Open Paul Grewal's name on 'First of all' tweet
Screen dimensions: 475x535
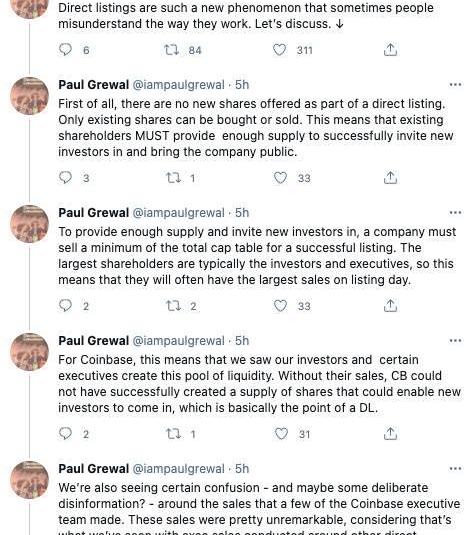pyautogui.click(x=93, y=85)
